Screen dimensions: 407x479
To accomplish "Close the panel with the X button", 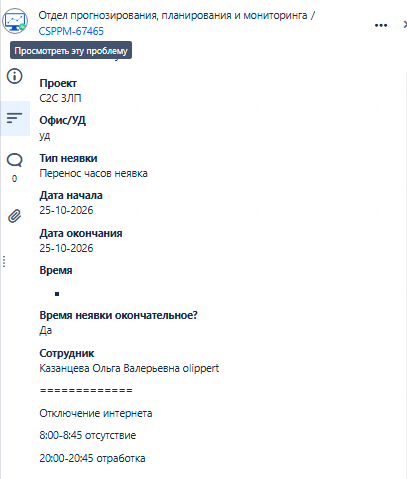I will tap(405, 25).
